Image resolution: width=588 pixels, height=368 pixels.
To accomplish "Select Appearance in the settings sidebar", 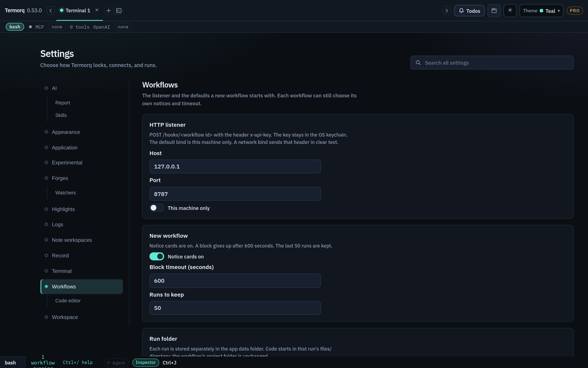I will click(82, 132).
